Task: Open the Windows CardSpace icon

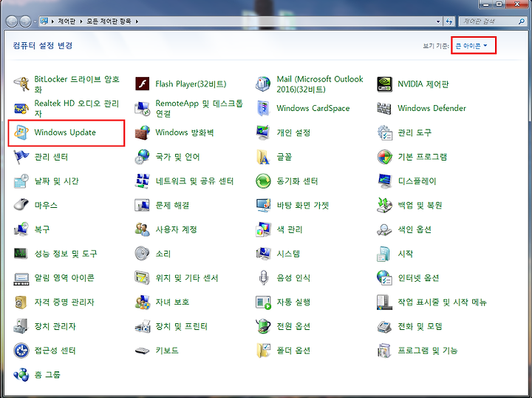Action: pos(263,108)
